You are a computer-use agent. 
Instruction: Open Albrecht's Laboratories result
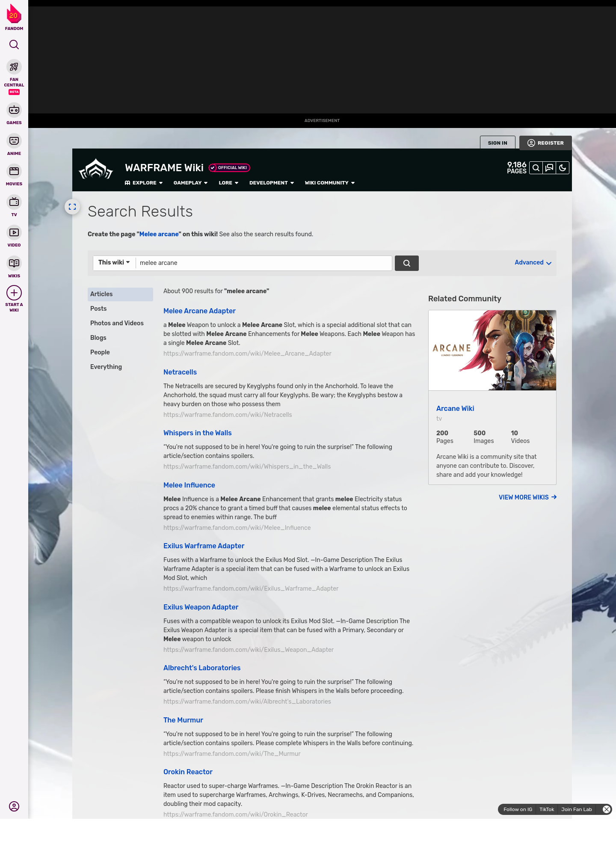click(x=202, y=668)
